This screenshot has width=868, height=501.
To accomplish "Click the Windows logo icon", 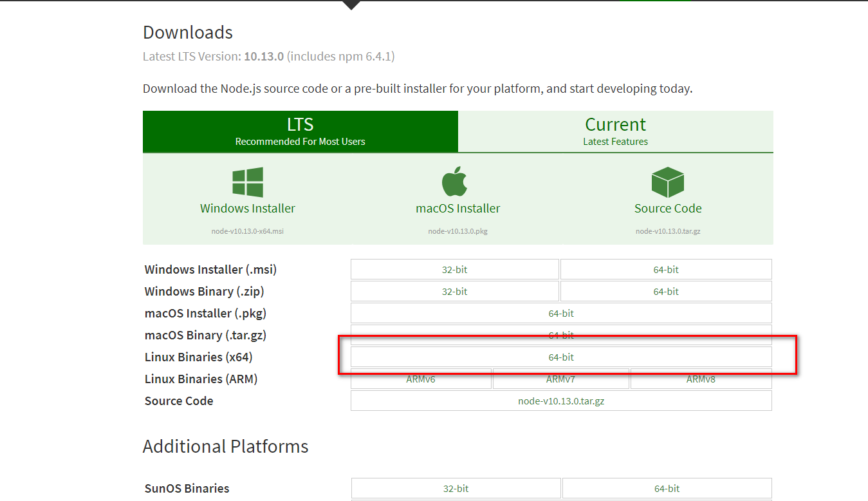I will (248, 182).
